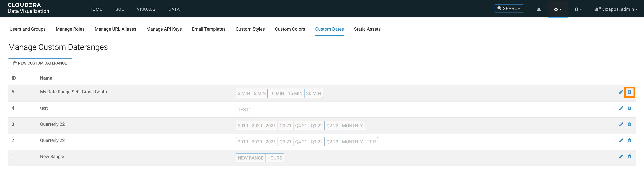Edit the New Rangle daterange
This screenshot has height=178, width=644.
[x=621, y=157]
